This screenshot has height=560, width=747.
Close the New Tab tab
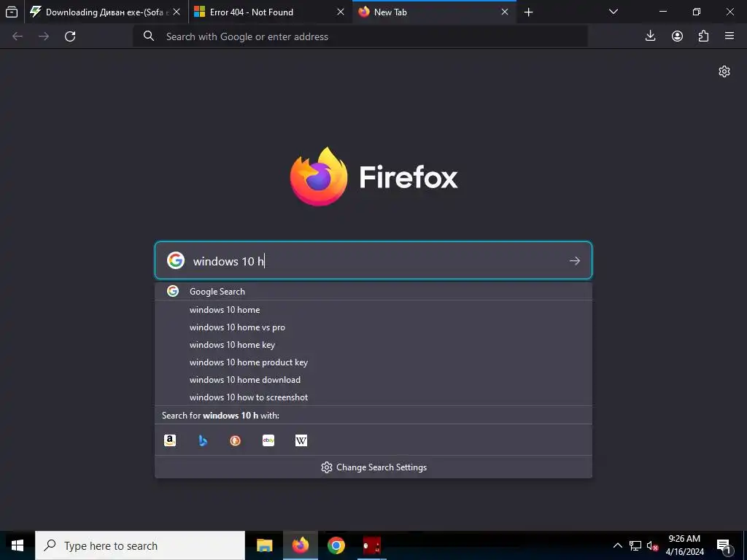point(505,12)
